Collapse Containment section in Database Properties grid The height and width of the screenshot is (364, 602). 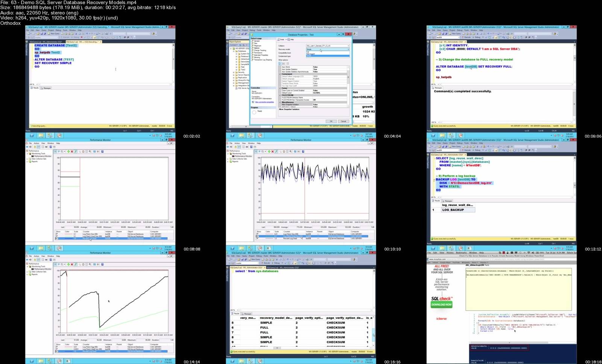pyautogui.click(x=280, y=74)
